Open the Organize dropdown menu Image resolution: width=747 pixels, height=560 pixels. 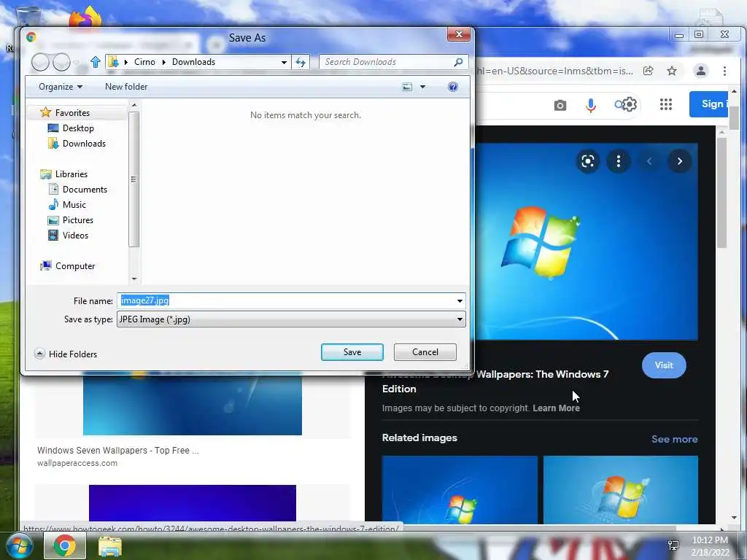coord(61,87)
